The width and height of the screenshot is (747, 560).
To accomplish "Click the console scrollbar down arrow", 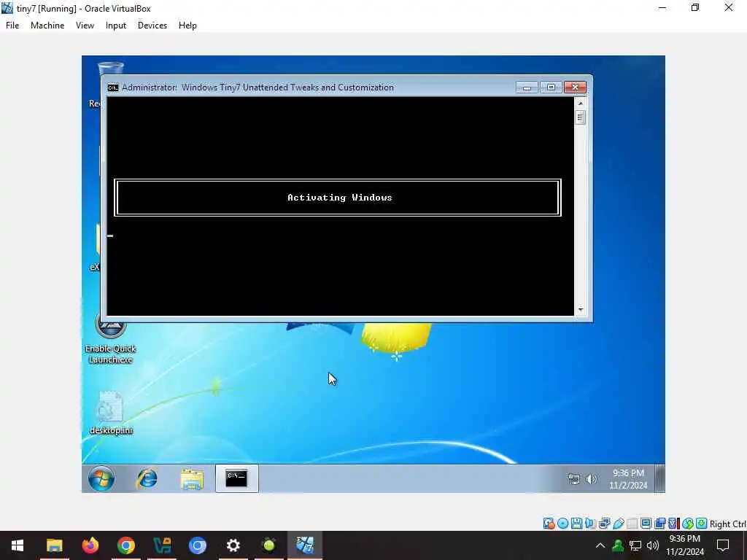I will (580, 309).
